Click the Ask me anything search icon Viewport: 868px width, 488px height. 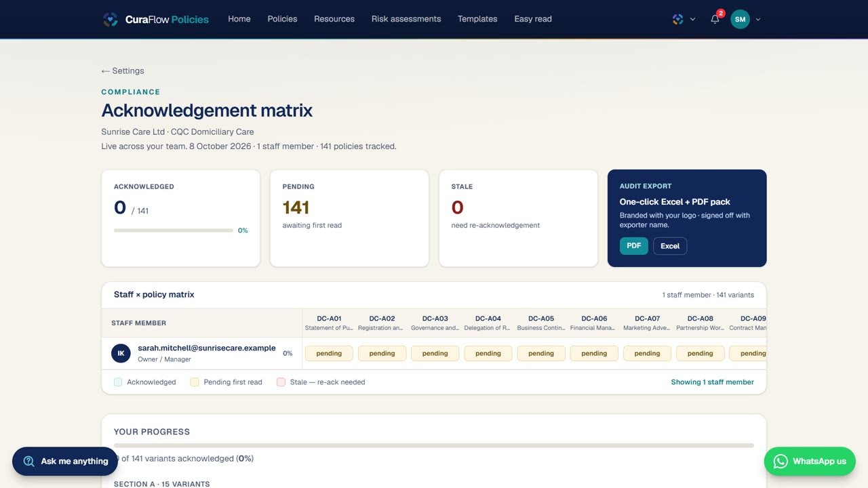28,461
